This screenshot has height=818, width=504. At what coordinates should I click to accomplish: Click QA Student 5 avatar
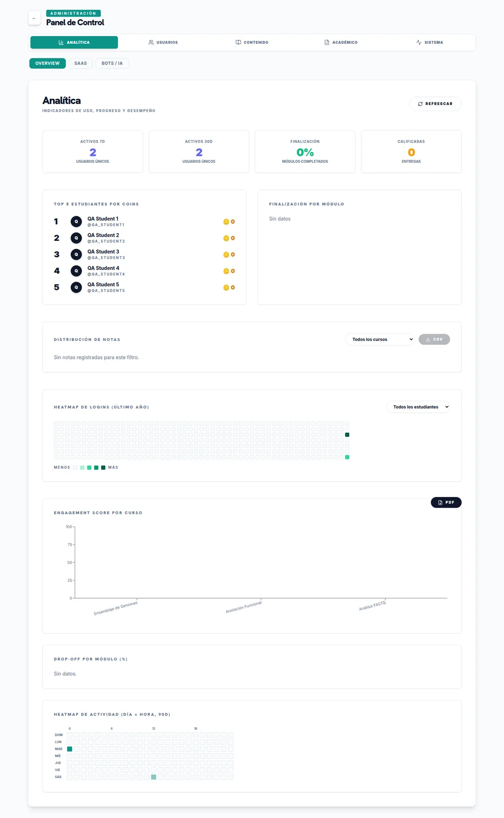click(76, 287)
